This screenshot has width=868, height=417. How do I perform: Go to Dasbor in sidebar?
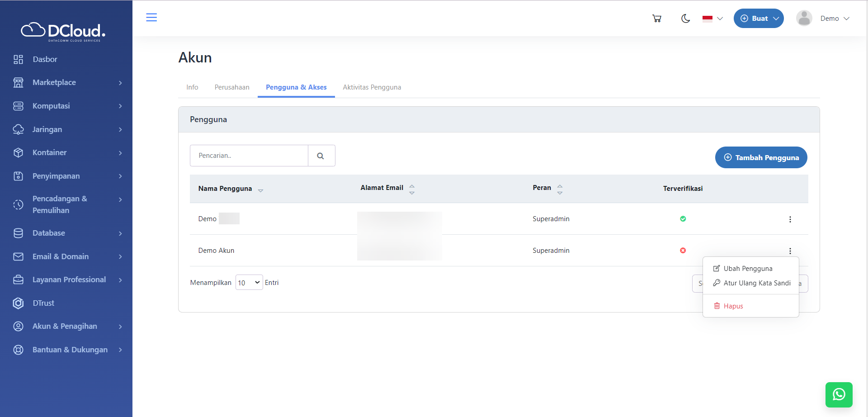pyautogui.click(x=45, y=59)
